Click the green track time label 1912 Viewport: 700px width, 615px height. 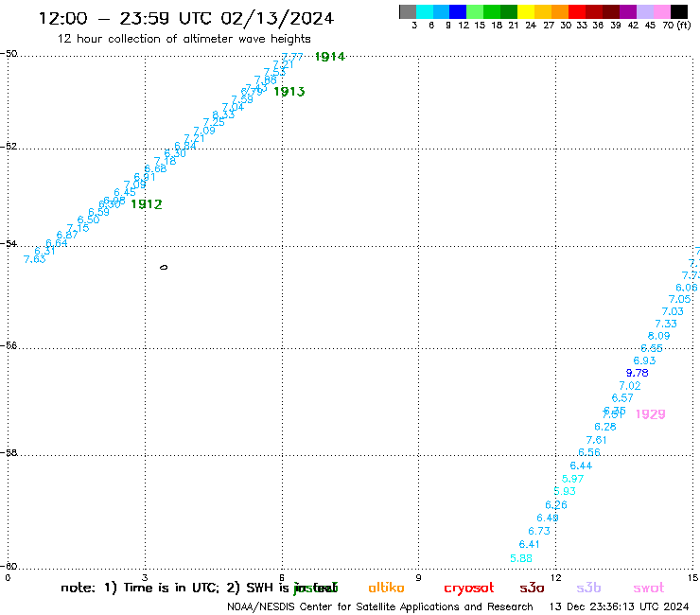(x=147, y=204)
